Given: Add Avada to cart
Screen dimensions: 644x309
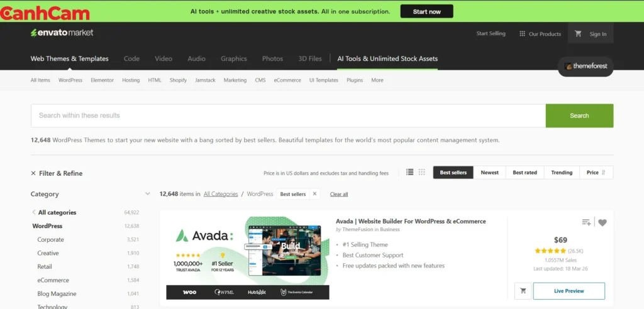Looking at the screenshot, I should click(523, 291).
